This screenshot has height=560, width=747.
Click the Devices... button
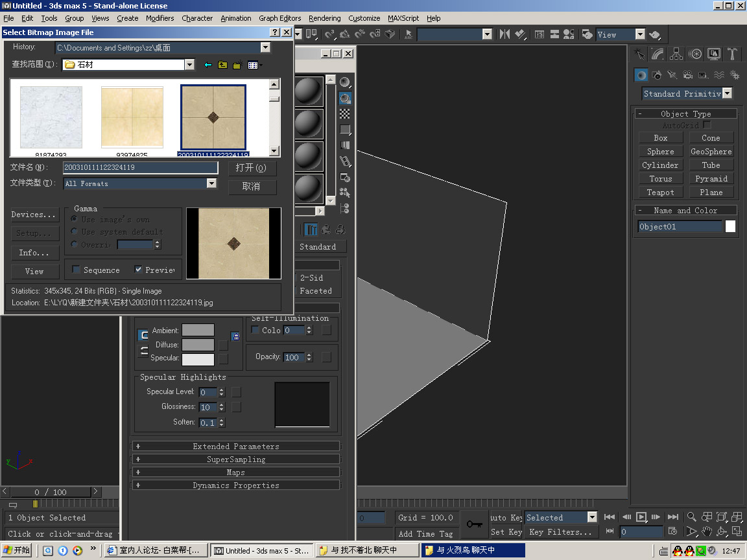click(34, 215)
